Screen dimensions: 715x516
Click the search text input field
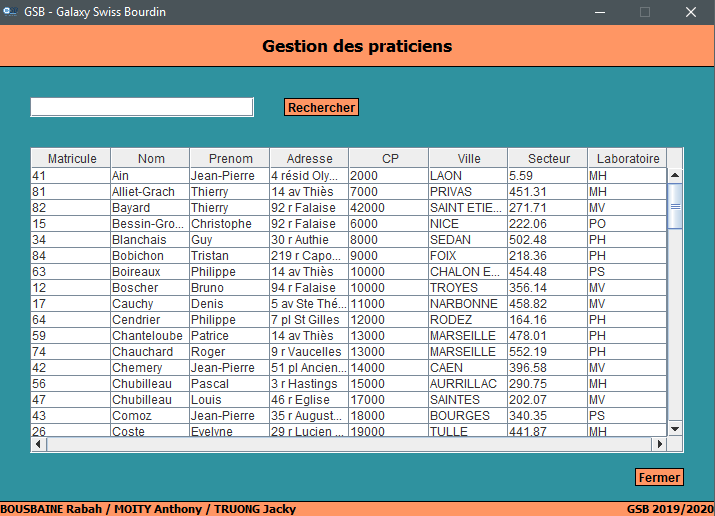(142, 107)
